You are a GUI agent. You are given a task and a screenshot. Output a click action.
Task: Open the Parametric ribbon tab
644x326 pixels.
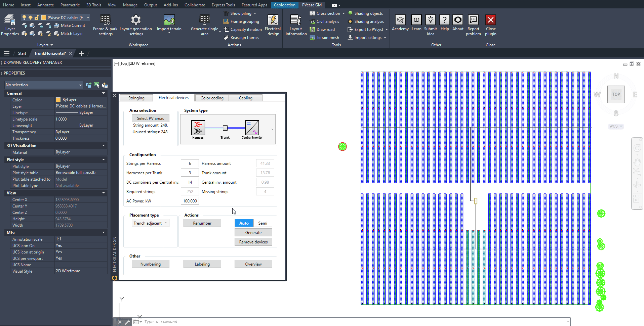(x=70, y=5)
